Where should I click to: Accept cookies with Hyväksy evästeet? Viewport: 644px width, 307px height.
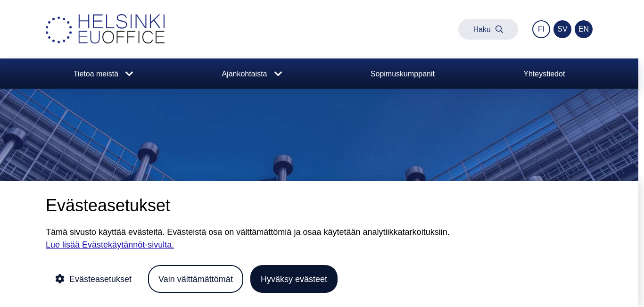pos(294,279)
